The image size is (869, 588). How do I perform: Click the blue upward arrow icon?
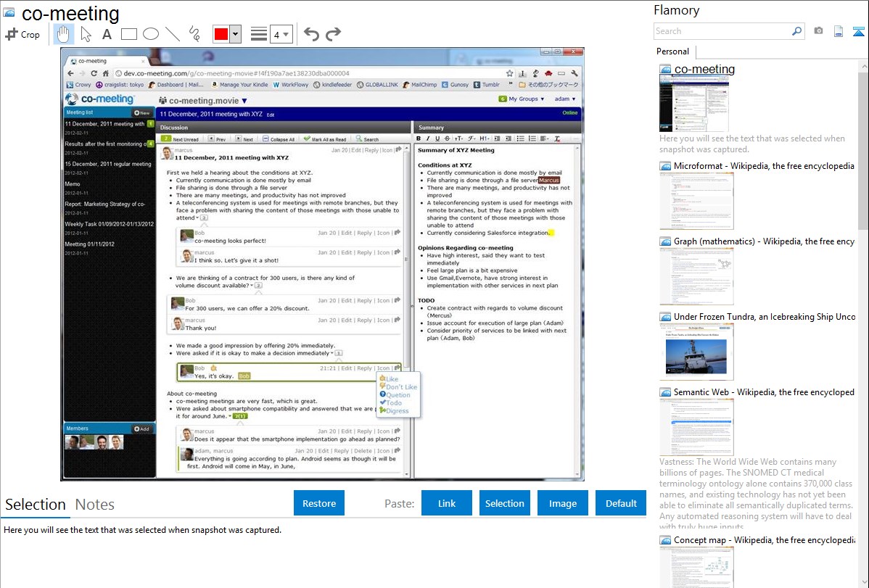858,31
